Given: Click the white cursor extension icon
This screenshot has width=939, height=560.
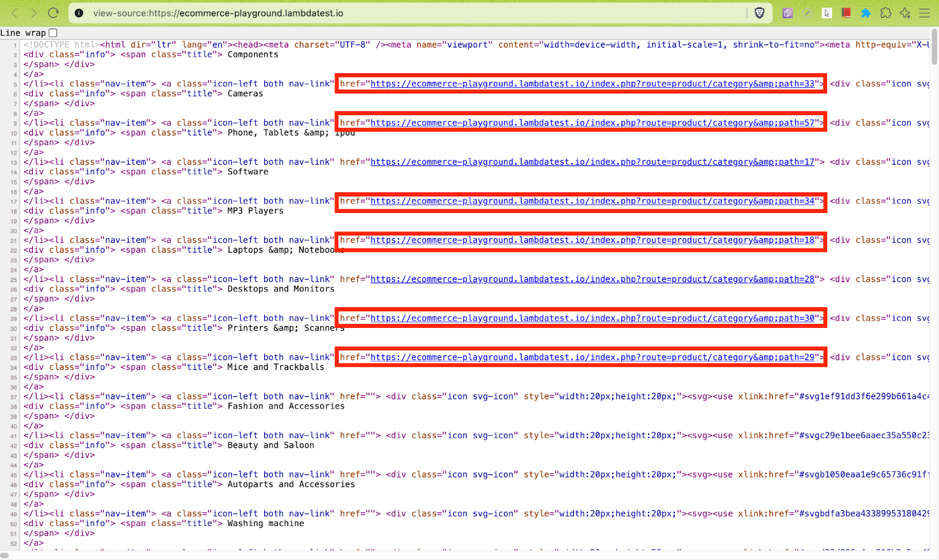Looking at the screenshot, I should 827,12.
